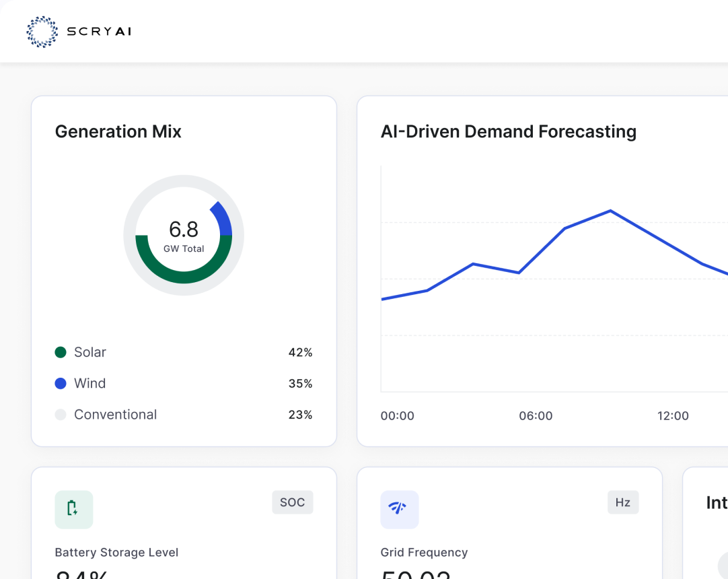Select the Conventional legend label
Viewport: 728px width, 579px height.
(116, 415)
